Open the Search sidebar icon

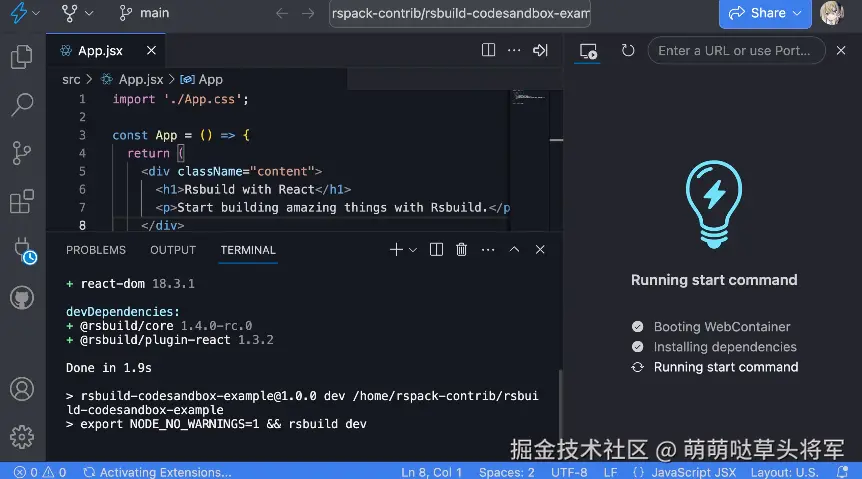tap(22, 104)
